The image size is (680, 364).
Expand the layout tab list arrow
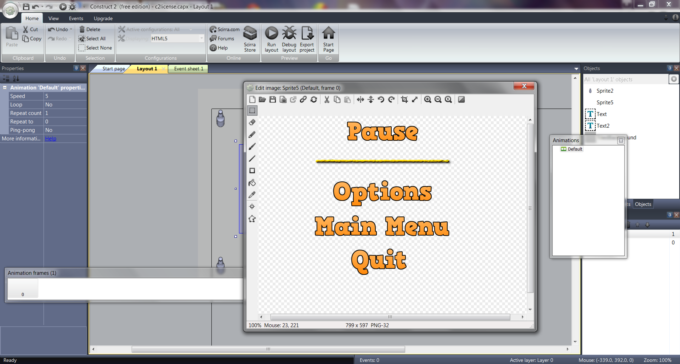coord(576,69)
